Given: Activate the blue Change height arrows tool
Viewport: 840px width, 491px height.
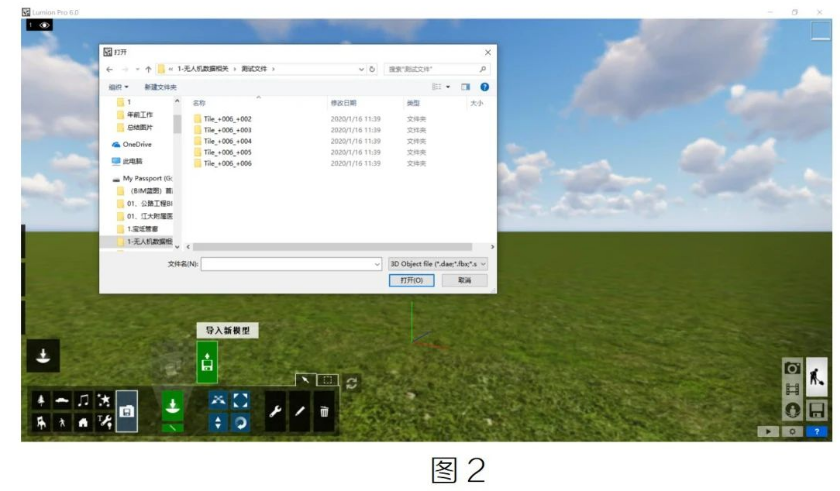Looking at the screenshot, I should [x=218, y=422].
